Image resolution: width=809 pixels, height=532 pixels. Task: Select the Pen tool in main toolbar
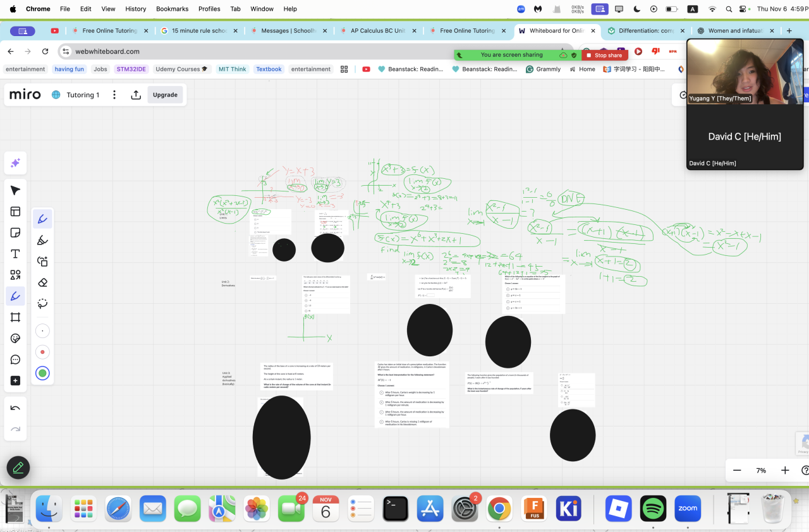15,296
